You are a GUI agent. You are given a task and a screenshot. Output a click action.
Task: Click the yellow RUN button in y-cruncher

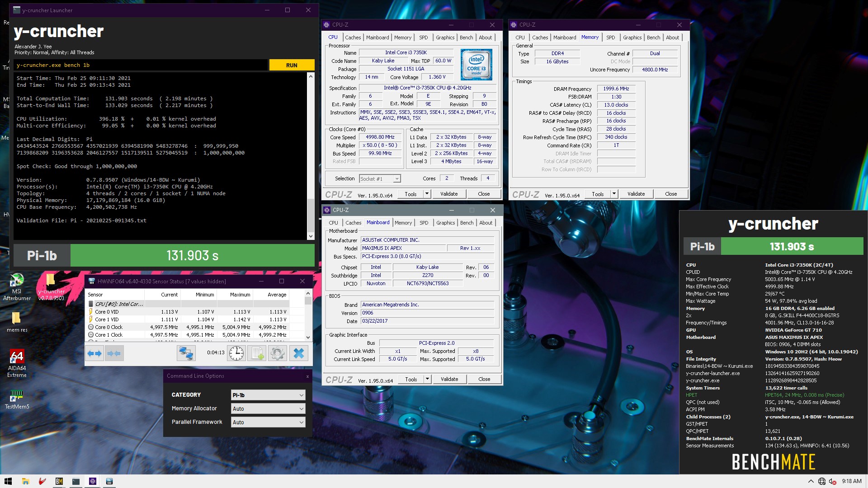tap(292, 65)
